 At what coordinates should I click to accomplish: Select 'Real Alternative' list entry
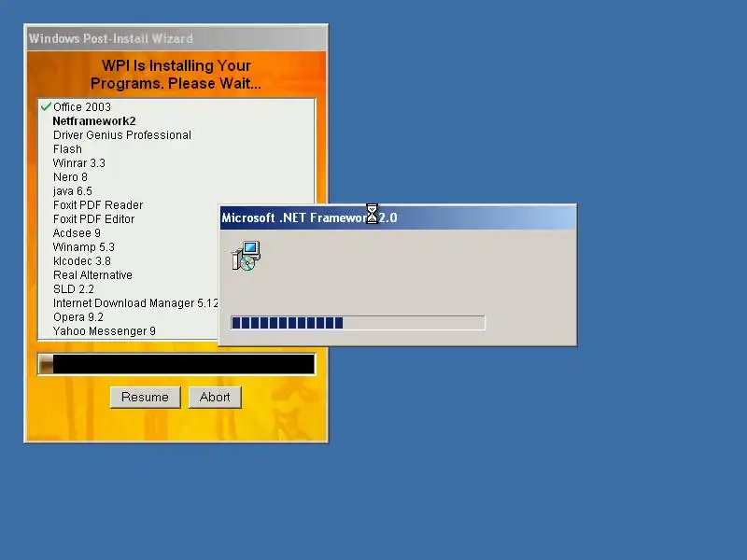coord(92,275)
